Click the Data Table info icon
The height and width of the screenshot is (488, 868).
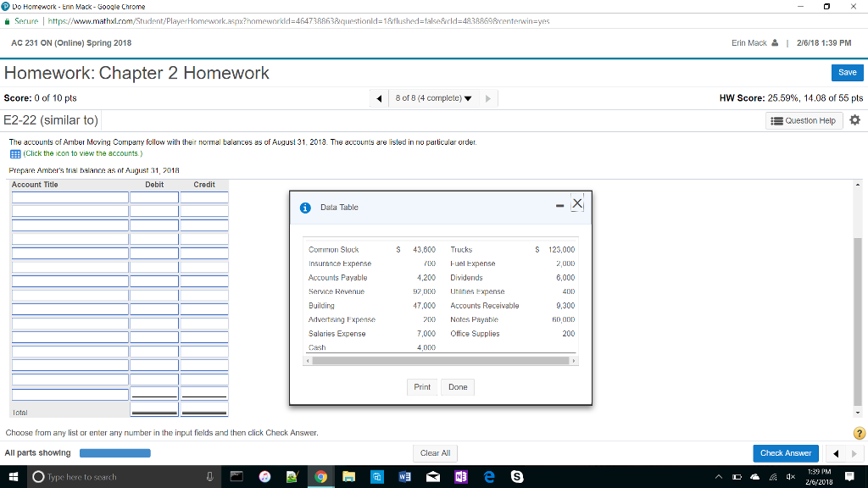click(x=305, y=208)
